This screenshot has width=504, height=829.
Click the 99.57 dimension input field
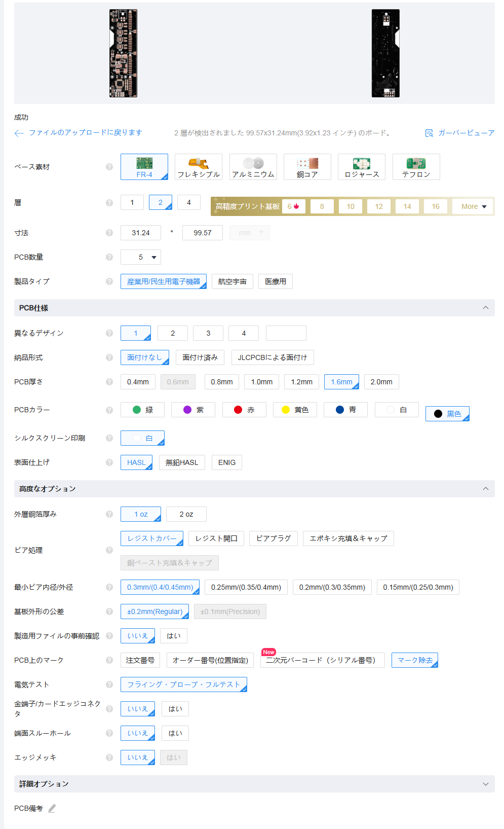click(203, 233)
